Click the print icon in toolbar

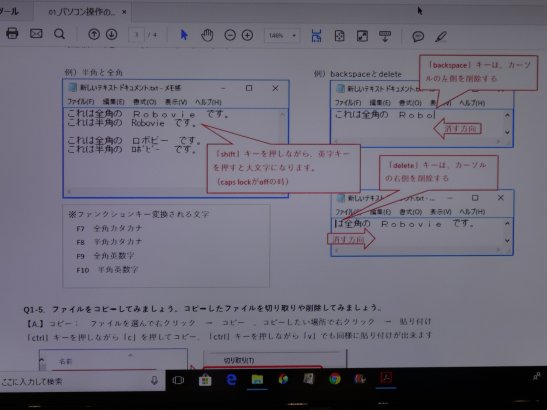(x=12, y=33)
